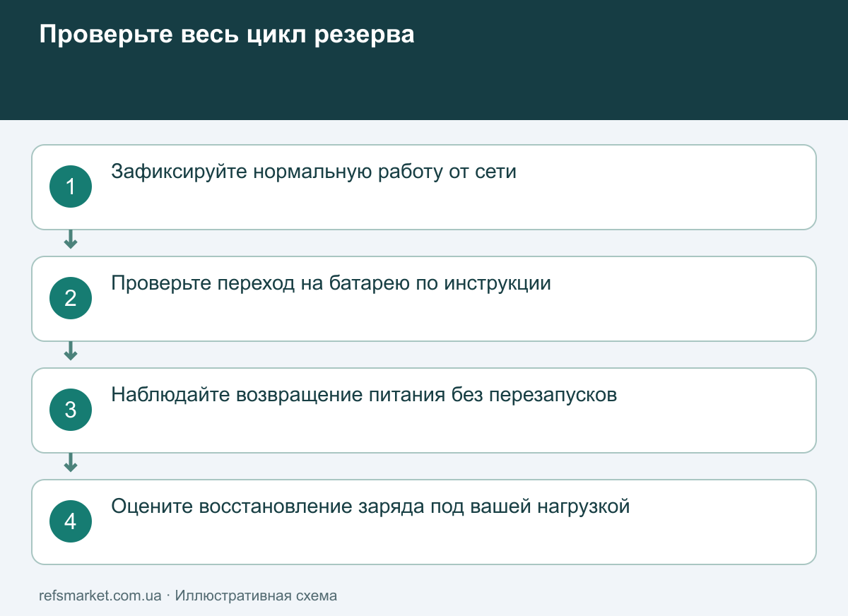Click the heading 'Проверьте весь цикл резерва'
The image size is (848, 616).
point(226,35)
